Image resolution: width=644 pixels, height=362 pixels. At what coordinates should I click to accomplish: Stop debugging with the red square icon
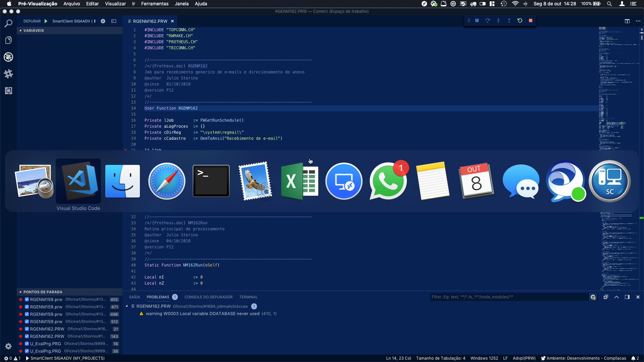click(531, 20)
